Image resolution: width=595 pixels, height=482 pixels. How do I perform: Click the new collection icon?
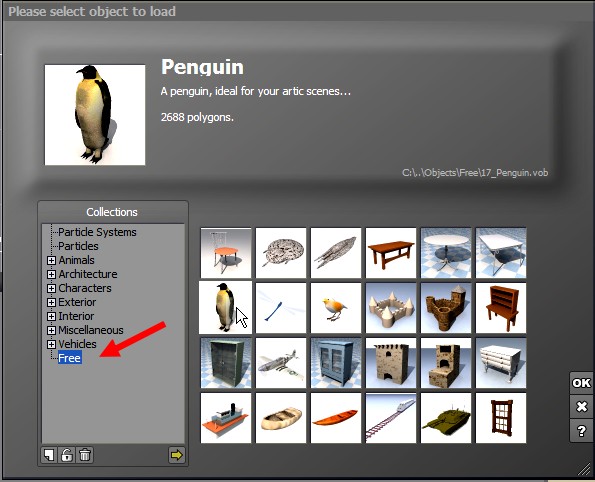click(49, 455)
